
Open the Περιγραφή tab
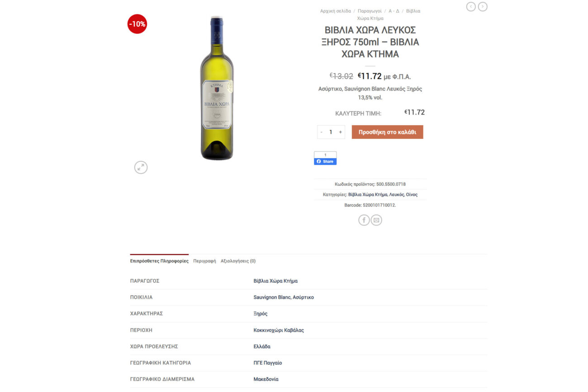[204, 261]
